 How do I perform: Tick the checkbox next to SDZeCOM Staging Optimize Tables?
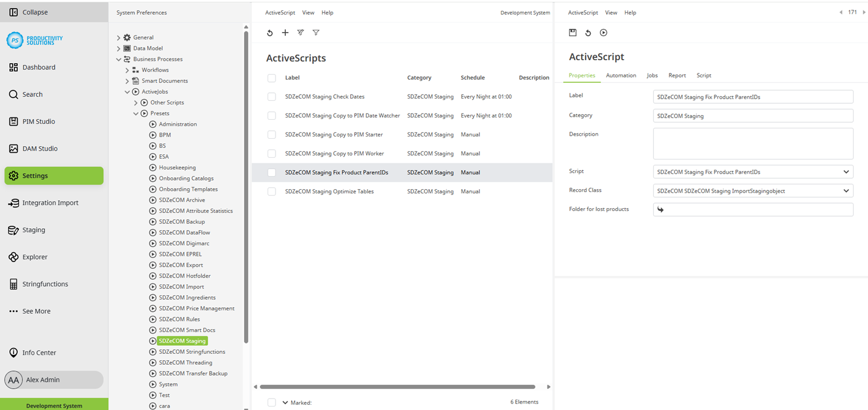point(272,191)
